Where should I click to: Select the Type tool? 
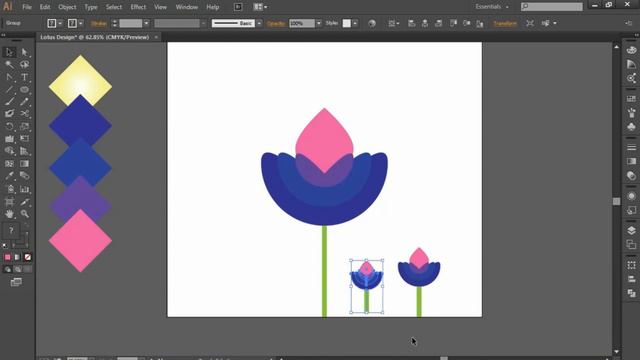tap(24, 77)
